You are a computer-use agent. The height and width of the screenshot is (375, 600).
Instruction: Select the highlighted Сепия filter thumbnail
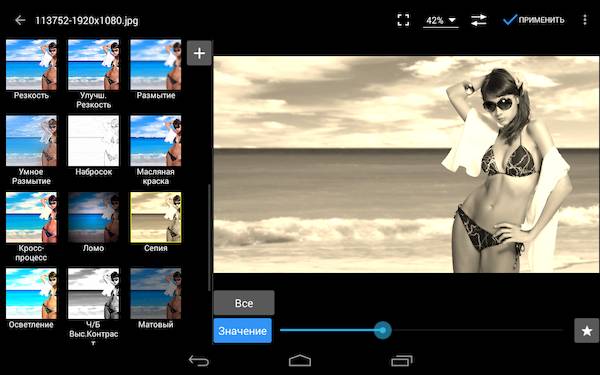point(156,217)
